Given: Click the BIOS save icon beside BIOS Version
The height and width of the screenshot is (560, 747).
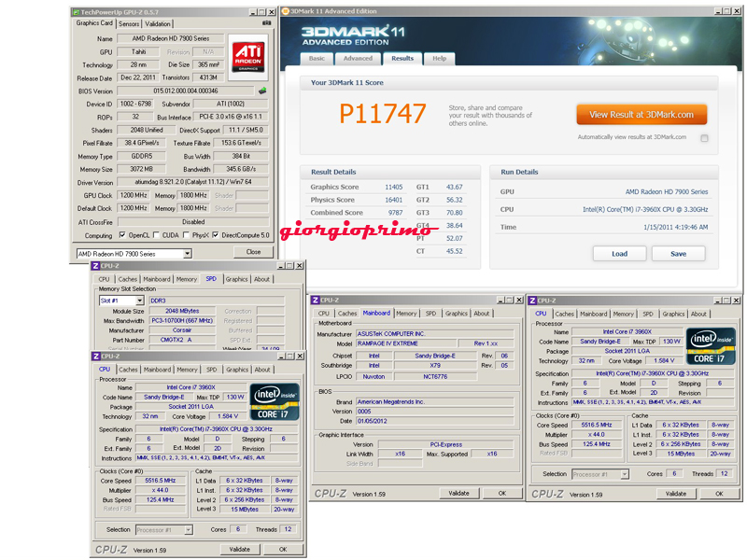Looking at the screenshot, I should pos(262,91).
